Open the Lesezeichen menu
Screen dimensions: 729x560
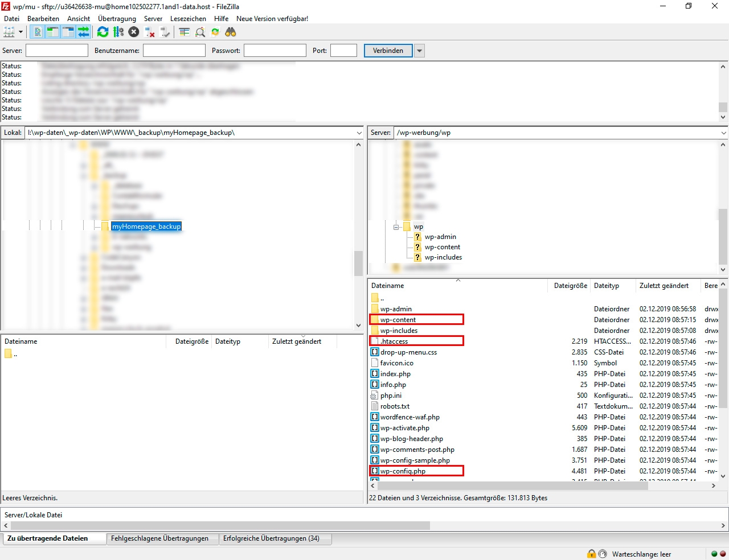[188, 19]
